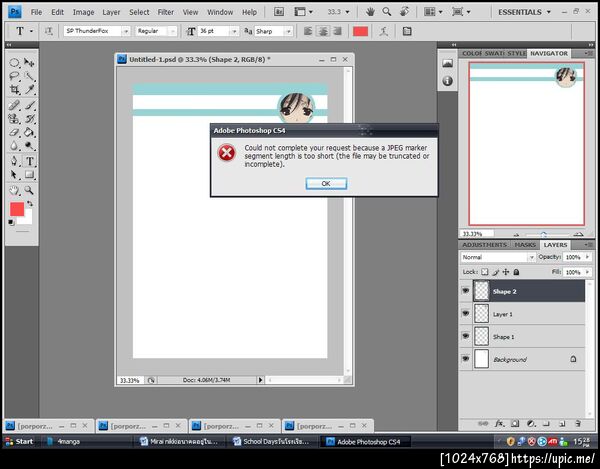
Task: Select the Path Selection tool
Action: [14, 175]
